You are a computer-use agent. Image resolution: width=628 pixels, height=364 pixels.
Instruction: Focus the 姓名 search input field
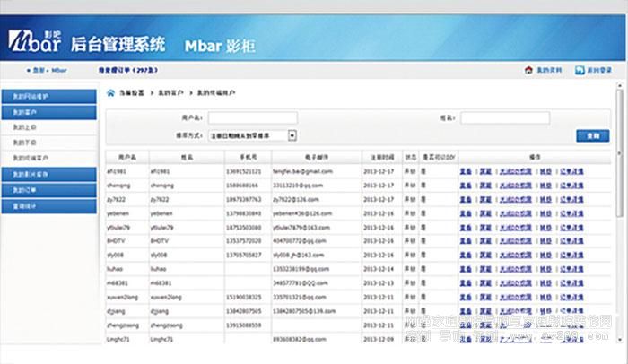tap(505, 117)
